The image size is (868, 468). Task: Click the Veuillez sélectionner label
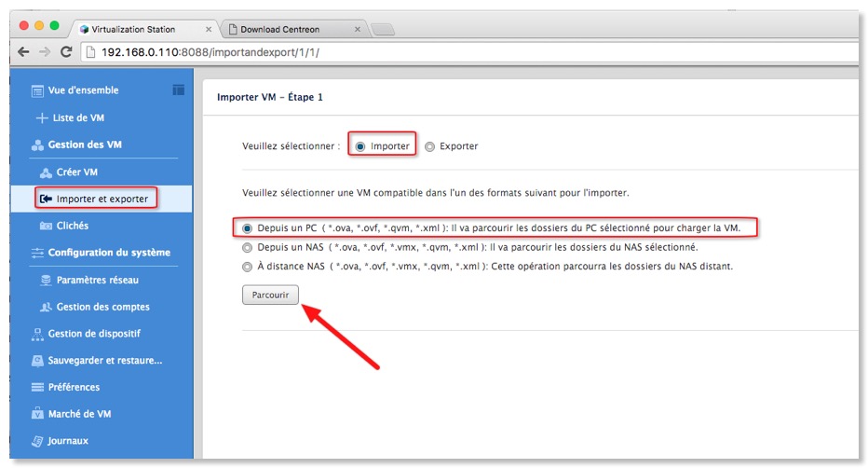pyautogui.click(x=291, y=146)
